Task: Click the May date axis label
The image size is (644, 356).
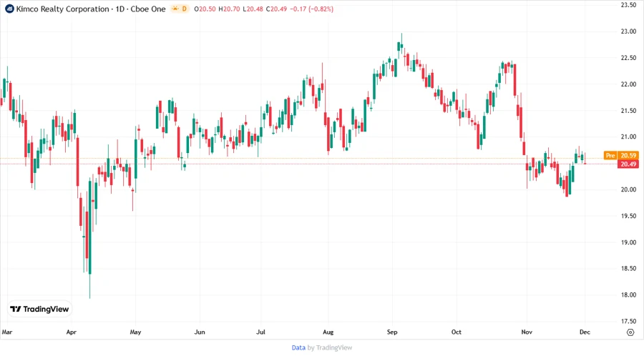Action: point(135,332)
